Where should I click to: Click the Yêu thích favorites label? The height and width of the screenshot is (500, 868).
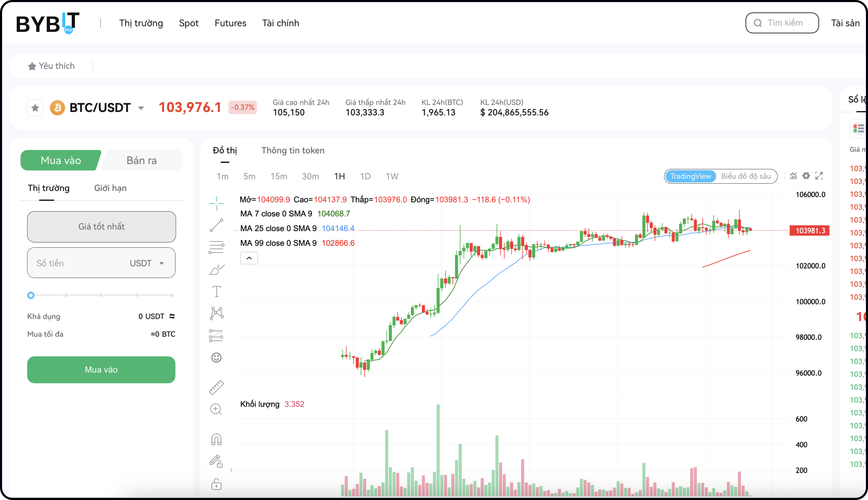[x=57, y=66]
